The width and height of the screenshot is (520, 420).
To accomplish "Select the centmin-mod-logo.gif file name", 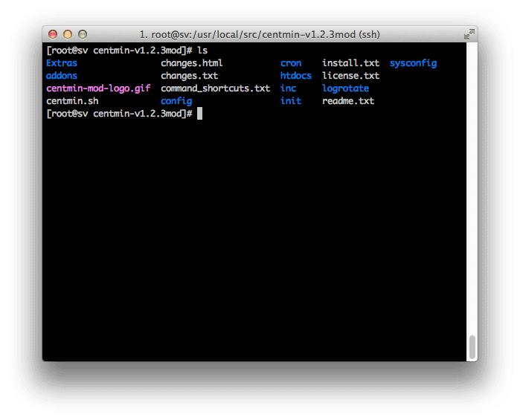I will 98,88.
